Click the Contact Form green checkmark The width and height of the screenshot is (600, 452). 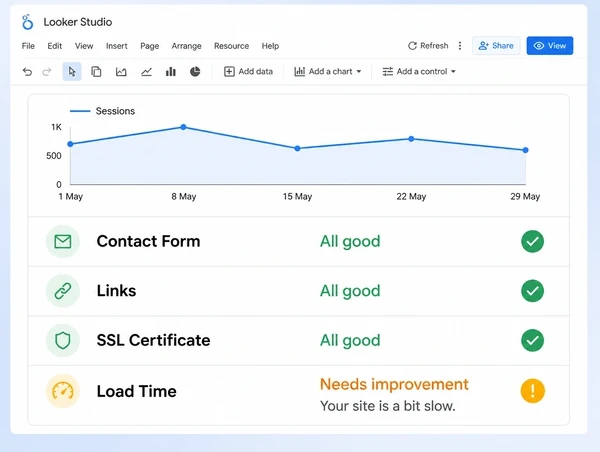[532, 242]
